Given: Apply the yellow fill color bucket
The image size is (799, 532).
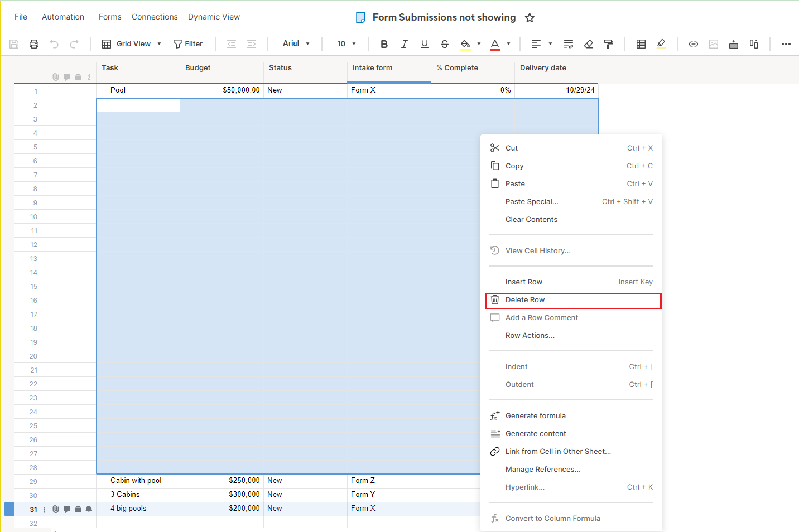Looking at the screenshot, I should (x=465, y=44).
